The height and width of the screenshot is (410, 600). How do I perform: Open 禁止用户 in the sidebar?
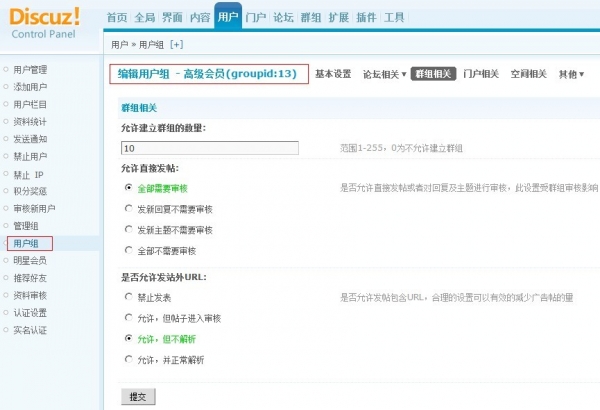pos(30,156)
